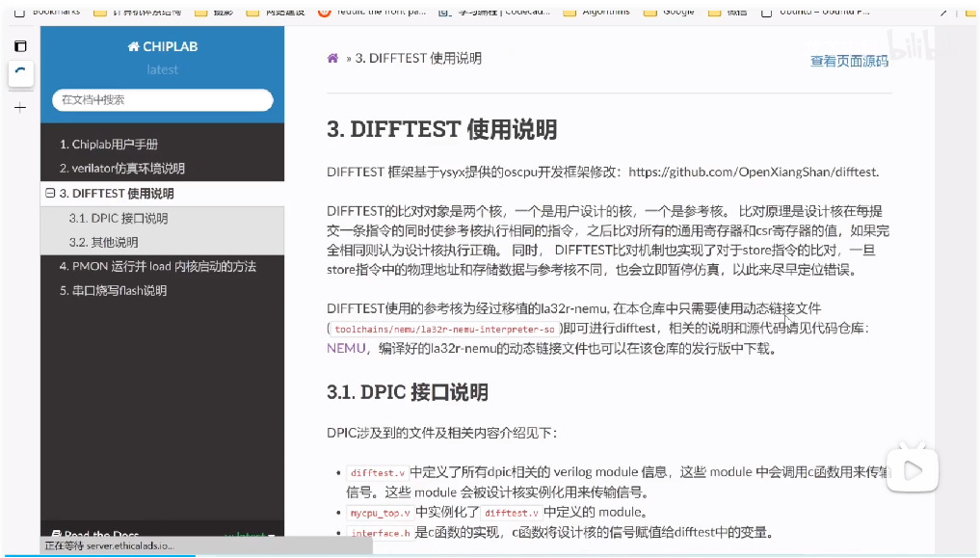Open 5. 串口烧写flash说明 page
Viewport: 980px width, 558px height.
click(113, 290)
